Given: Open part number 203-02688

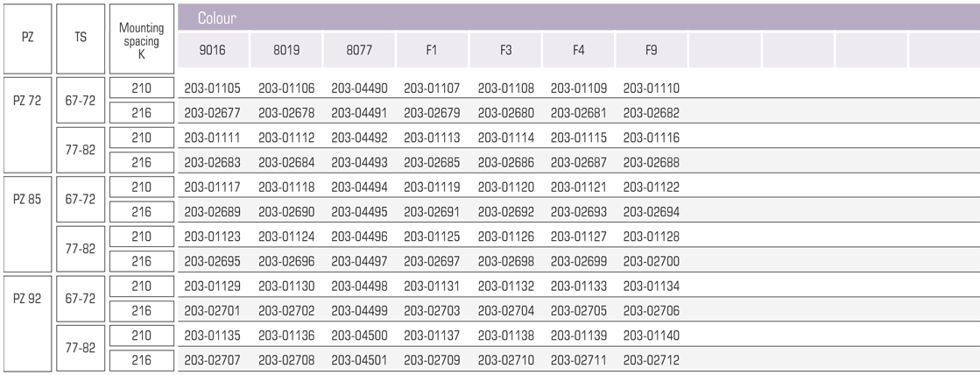Looking at the screenshot, I should coord(652,162).
